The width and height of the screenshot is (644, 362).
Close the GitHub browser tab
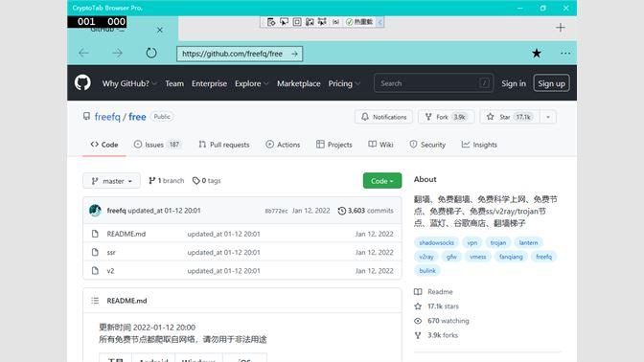(x=160, y=30)
